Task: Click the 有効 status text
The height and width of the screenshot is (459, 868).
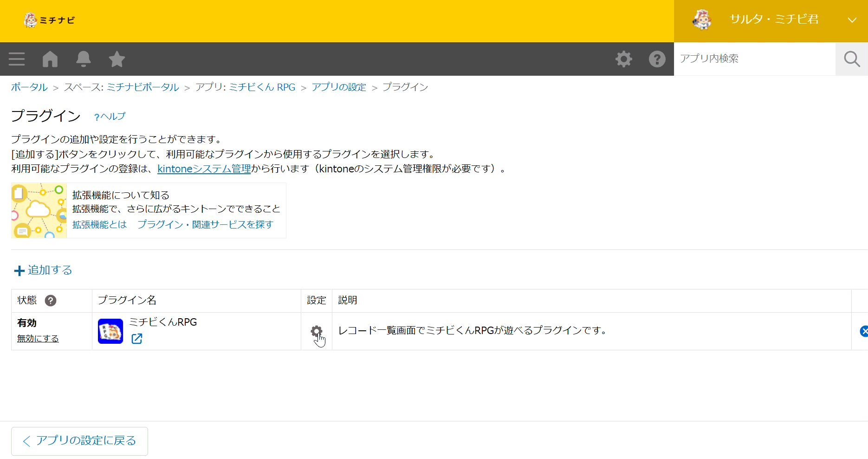Action: [x=27, y=323]
